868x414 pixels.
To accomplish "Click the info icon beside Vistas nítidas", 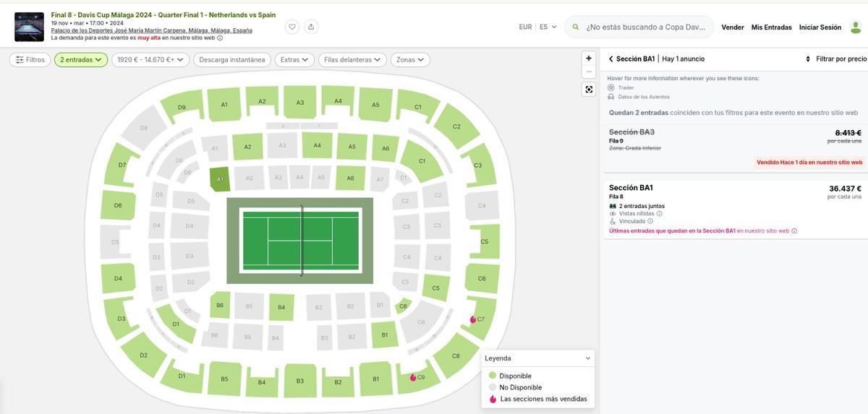I will point(660,214).
